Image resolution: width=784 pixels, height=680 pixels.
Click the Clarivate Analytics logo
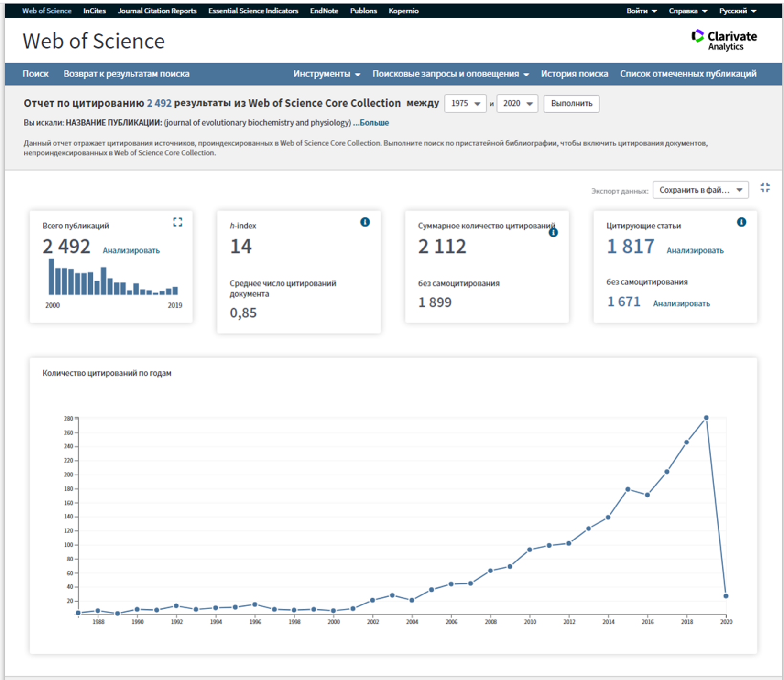click(724, 40)
